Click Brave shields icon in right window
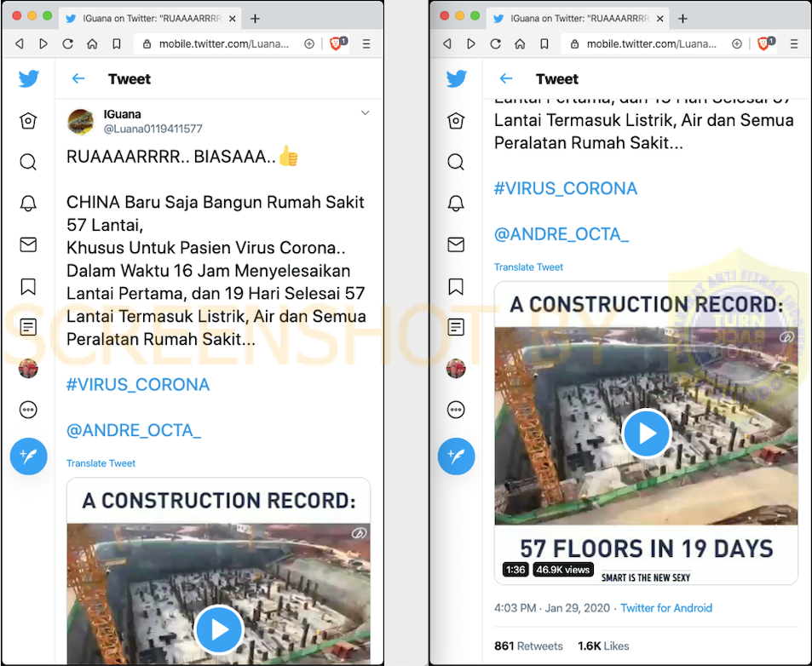Viewport: 812px width, 666px height. click(x=765, y=44)
